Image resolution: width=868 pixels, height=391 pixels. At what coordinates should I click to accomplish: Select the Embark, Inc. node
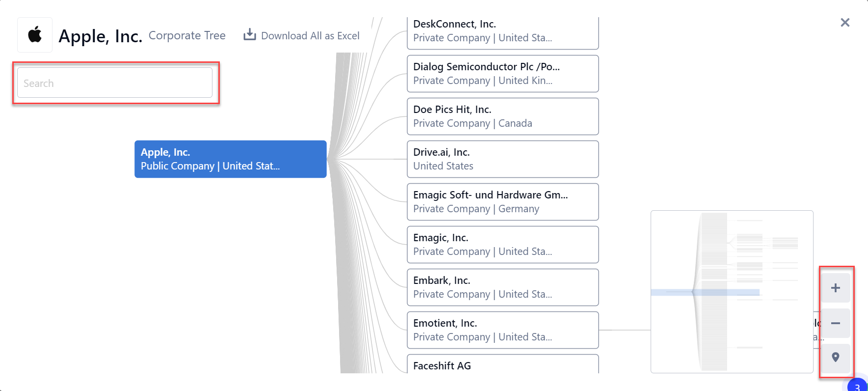tap(502, 287)
